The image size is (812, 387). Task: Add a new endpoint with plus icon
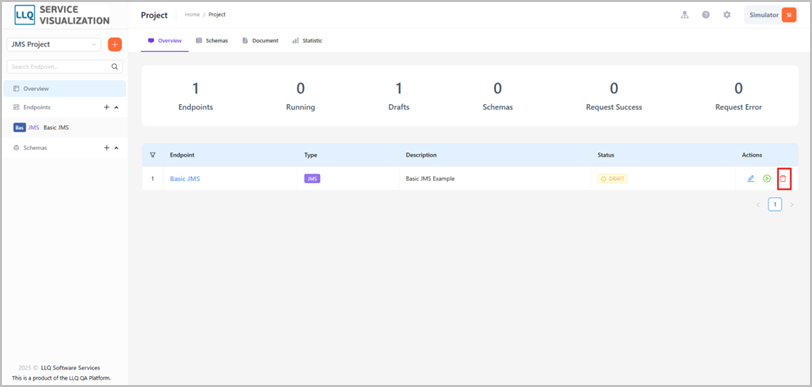(x=107, y=107)
